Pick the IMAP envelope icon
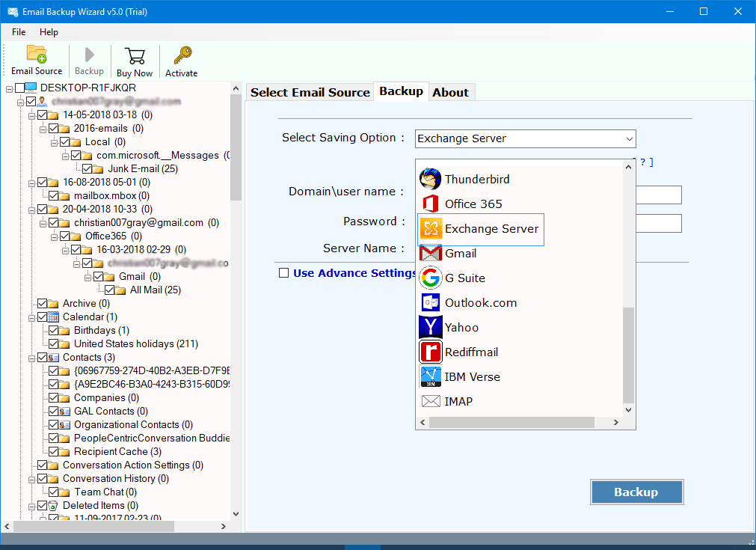The image size is (756, 550). 431,401
